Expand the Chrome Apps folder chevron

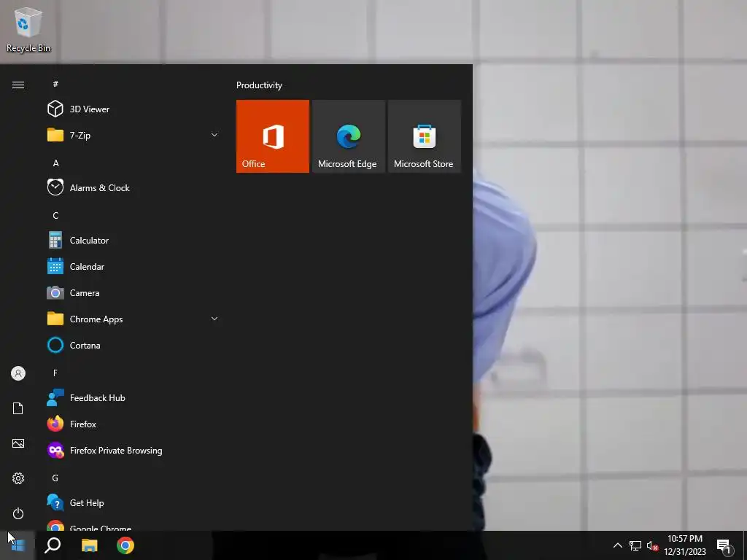(214, 319)
